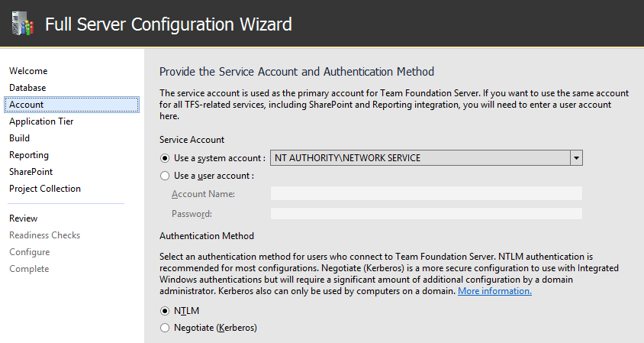
Task: Click the 'Account Name:' label
Action: pos(203,194)
